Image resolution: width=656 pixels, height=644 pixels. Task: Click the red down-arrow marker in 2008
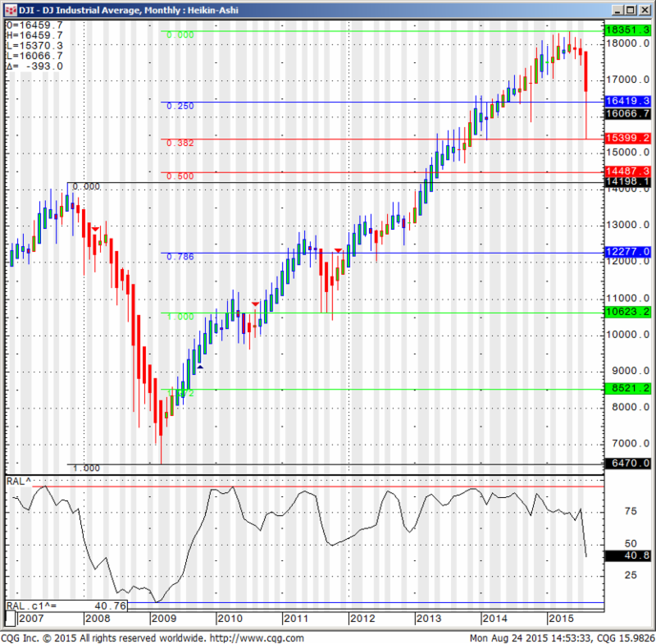tap(95, 229)
